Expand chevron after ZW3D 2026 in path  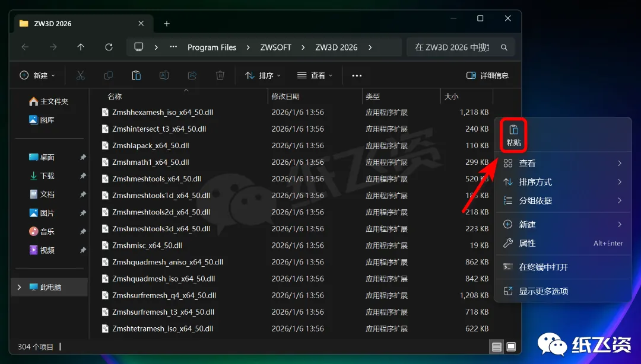pyautogui.click(x=370, y=47)
